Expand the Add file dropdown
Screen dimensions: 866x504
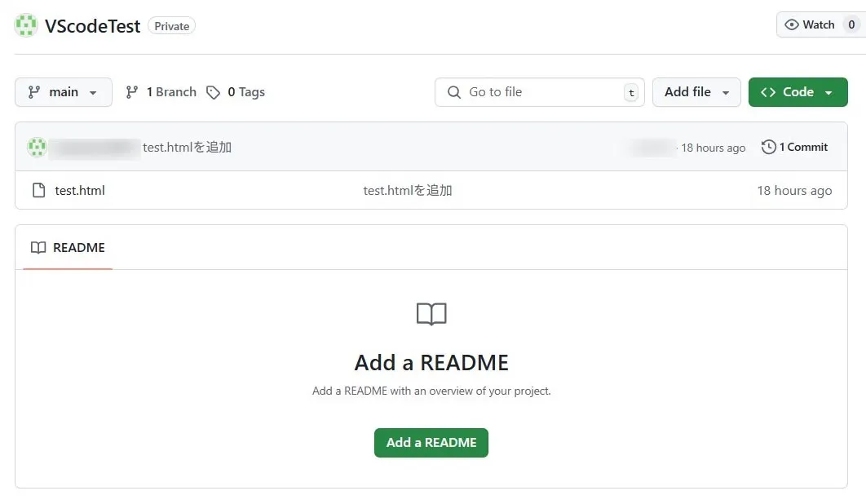[x=696, y=92]
